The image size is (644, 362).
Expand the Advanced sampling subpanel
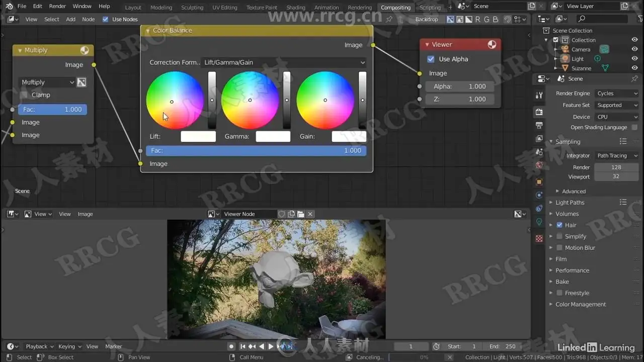(x=573, y=192)
